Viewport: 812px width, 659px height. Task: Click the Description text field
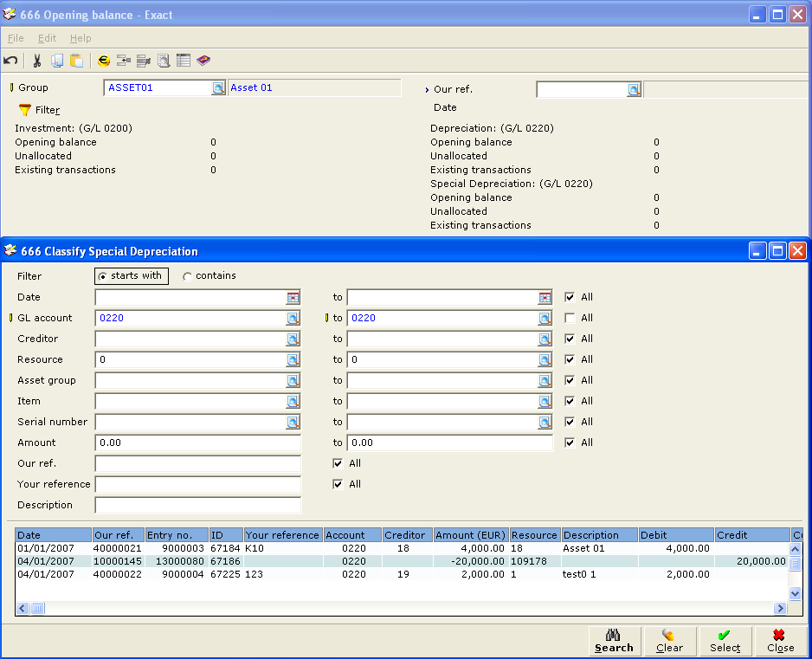[x=197, y=505]
